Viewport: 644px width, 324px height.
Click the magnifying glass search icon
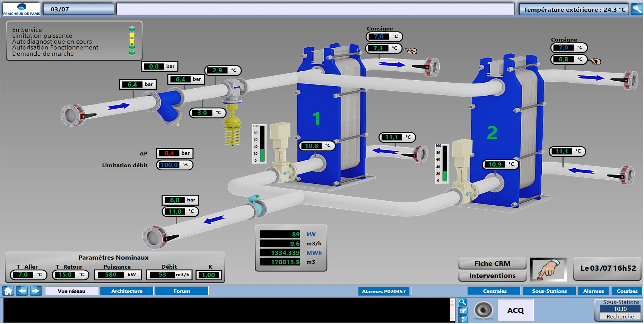tap(463, 302)
